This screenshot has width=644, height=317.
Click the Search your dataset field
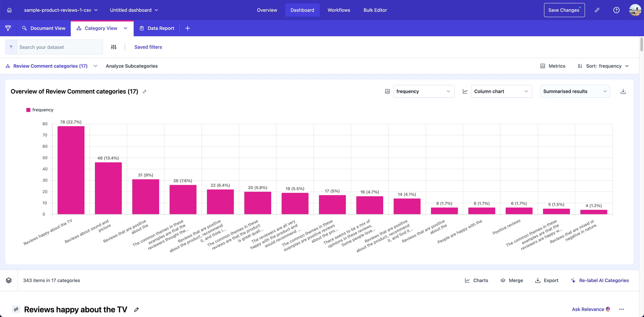pos(59,47)
